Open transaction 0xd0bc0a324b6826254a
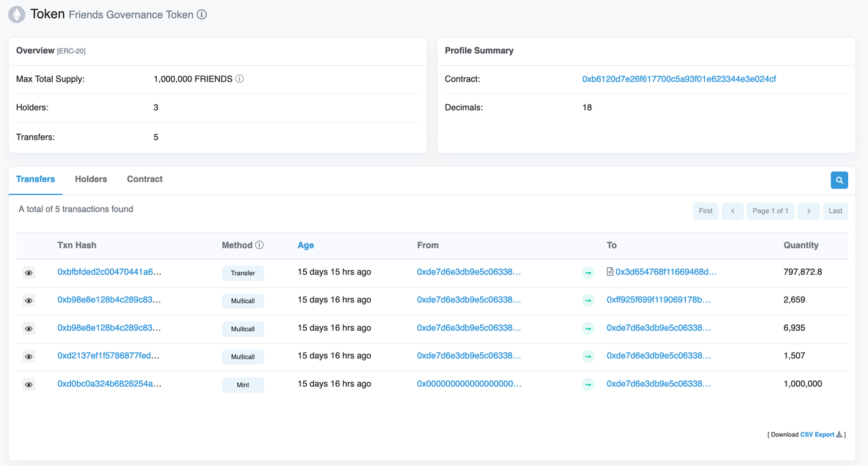868x466 pixels. pyautogui.click(x=109, y=383)
